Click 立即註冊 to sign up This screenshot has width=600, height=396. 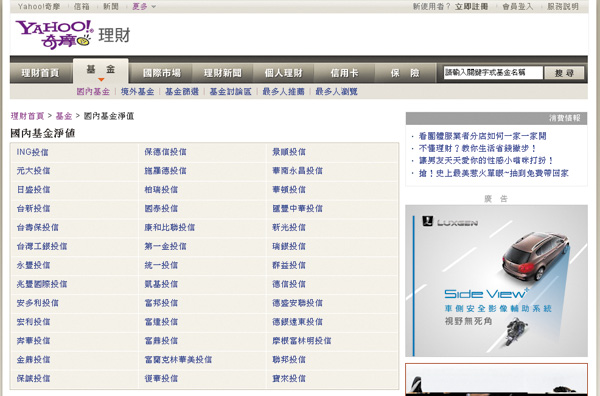(x=471, y=7)
